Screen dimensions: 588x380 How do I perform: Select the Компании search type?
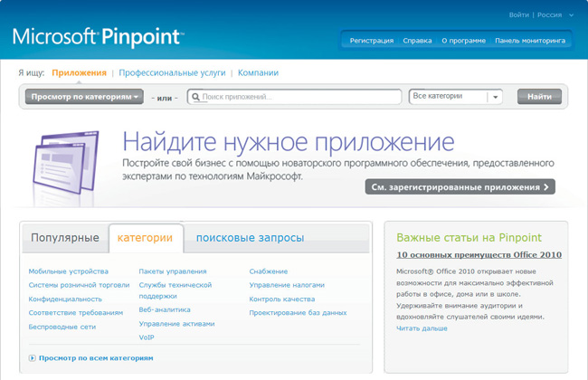pos(259,72)
